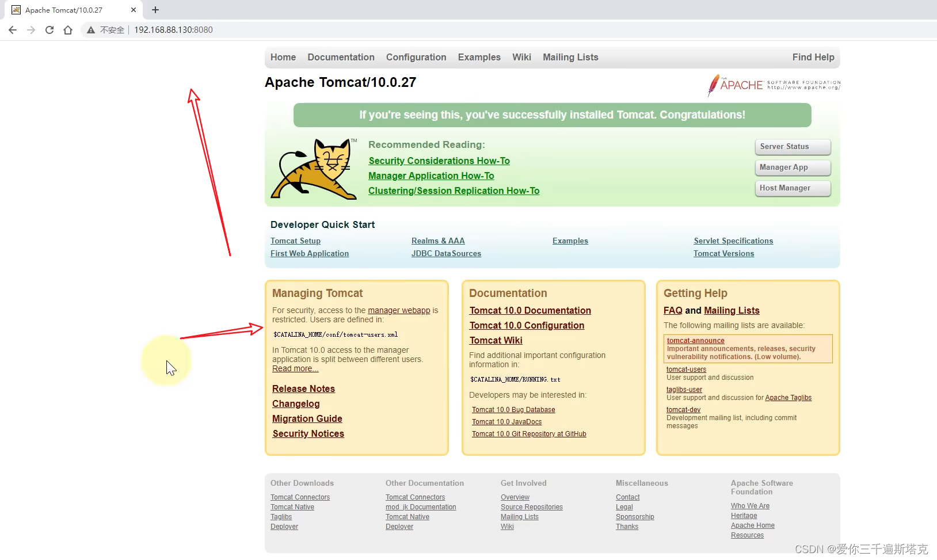Viewport: 937px width, 560px height.
Task: Open the Apache Taglibs link
Action: coord(789,398)
